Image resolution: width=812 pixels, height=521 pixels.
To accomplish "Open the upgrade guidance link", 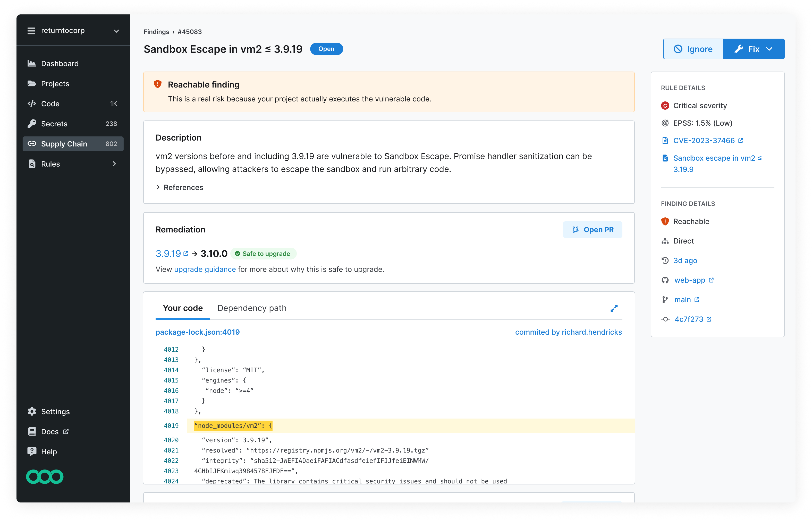I will [205, 269].
